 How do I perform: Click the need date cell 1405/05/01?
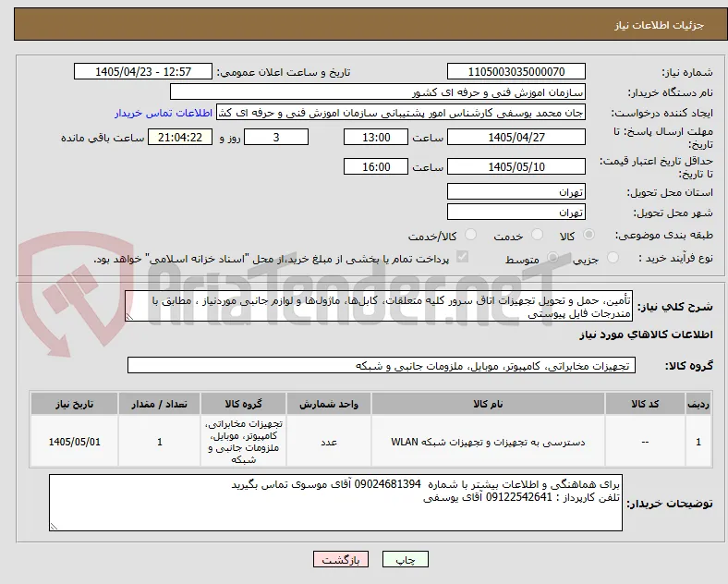point(74,442)
